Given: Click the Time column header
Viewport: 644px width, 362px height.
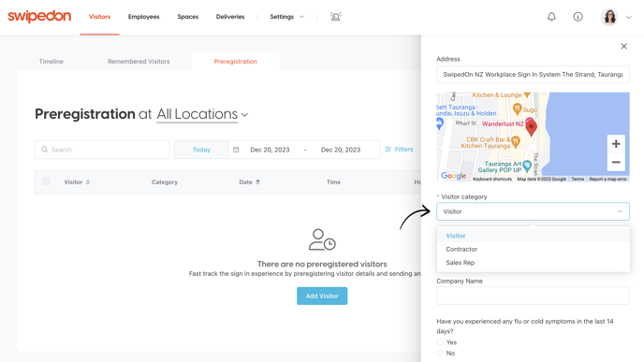Looking at the screenshot, I should pos(333,181).
